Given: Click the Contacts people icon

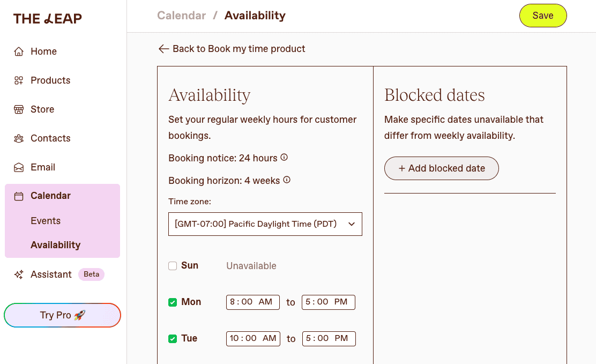Looking at the screenshot, I should [19, 138].
